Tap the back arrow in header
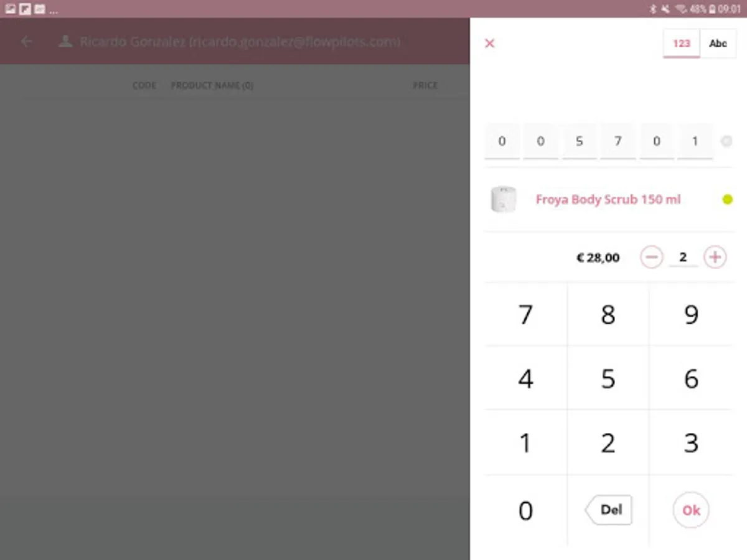This screenshot has height=560, width=747. 26,42
